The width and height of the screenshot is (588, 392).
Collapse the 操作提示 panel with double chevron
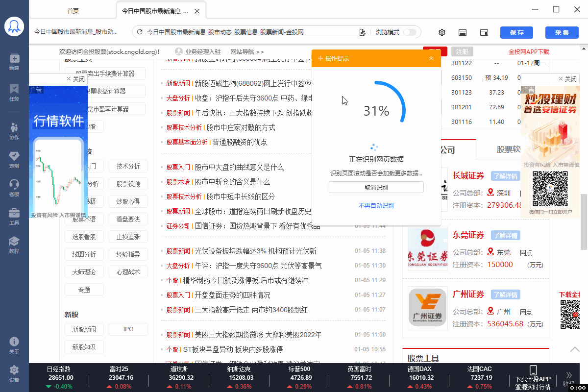[x=431, y=58]
